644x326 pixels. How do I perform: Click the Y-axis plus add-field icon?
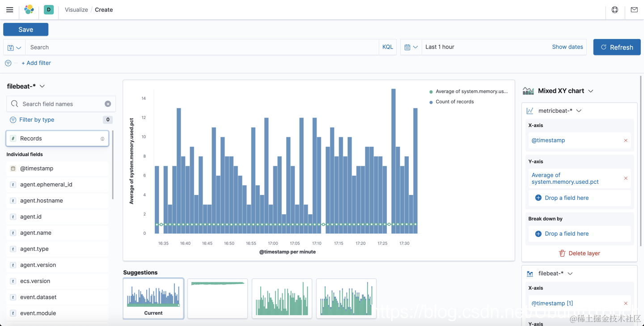tap(538, 198)
